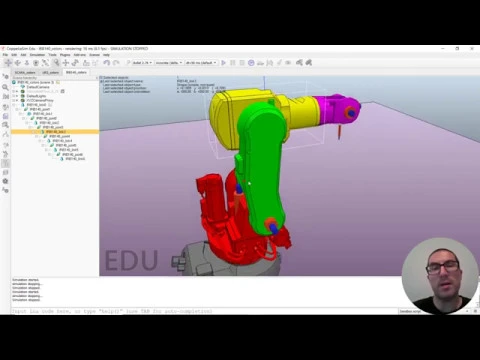This screenshot has width=480, height=360.
Task: Toggle dynamic content visualization icon
Action: (128, 63)
